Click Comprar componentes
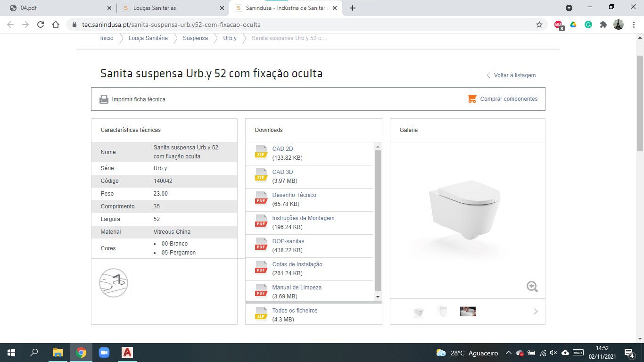 [x=509, y=99]
